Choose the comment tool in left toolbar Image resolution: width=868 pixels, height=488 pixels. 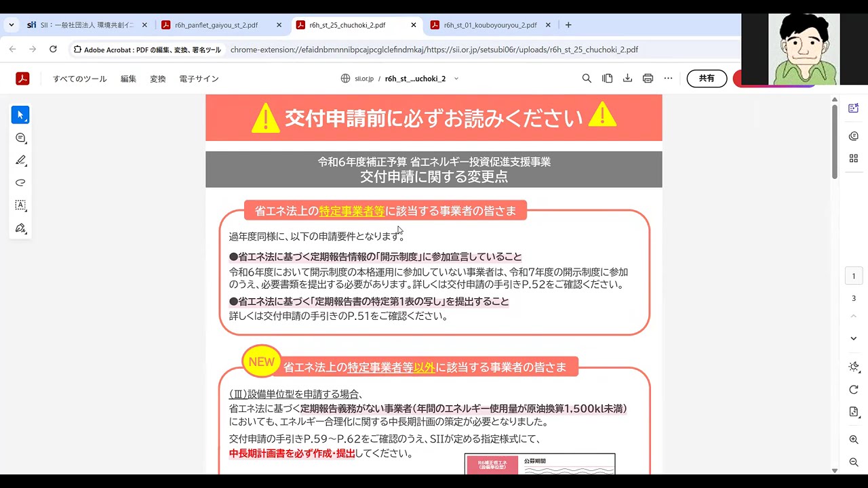click(20, 138)
